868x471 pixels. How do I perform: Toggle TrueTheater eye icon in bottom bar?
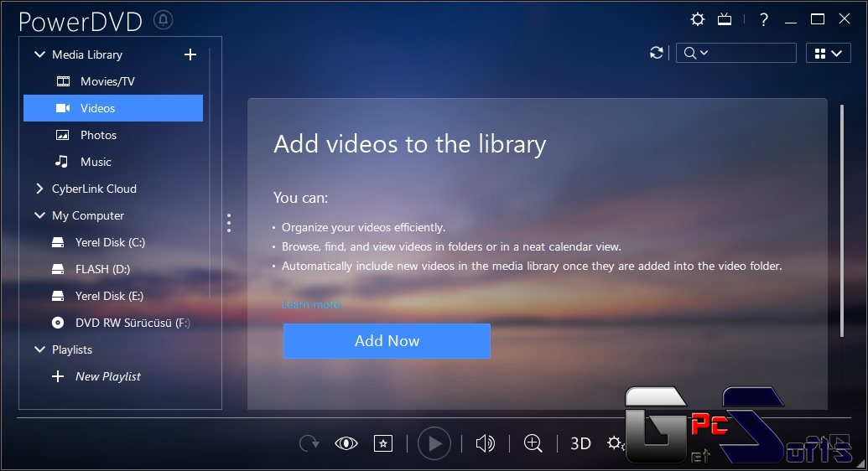pyautogui.click(x=346, y=443)
